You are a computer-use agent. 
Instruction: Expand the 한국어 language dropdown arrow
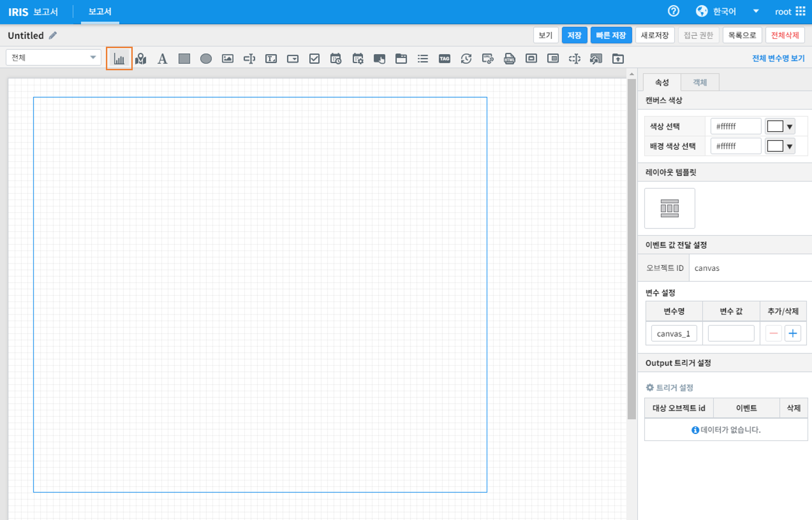[756, 11]
